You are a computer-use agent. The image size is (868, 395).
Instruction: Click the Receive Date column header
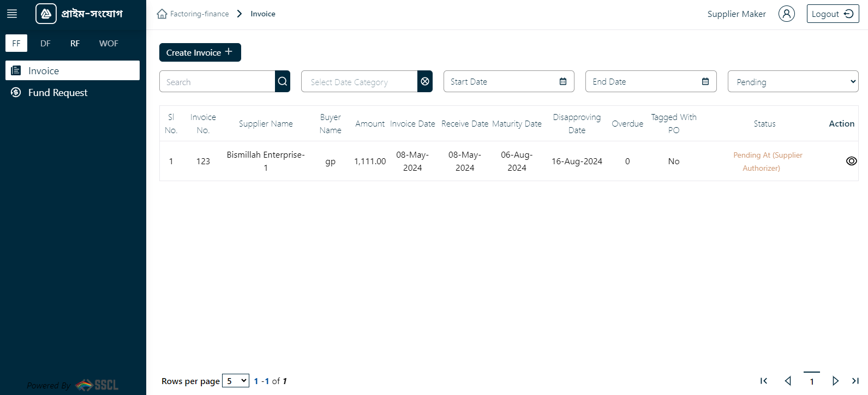click(x=465, y=123)
